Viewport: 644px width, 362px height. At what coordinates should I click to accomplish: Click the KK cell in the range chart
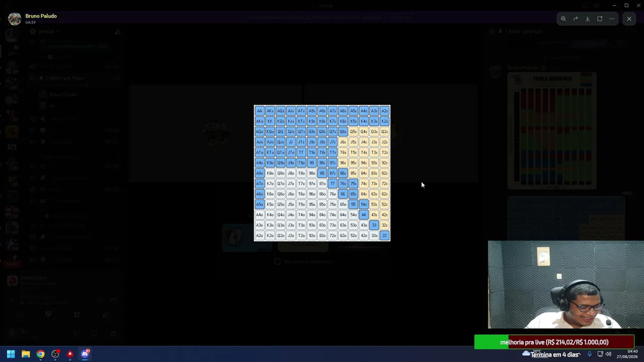tap(270, 121)
